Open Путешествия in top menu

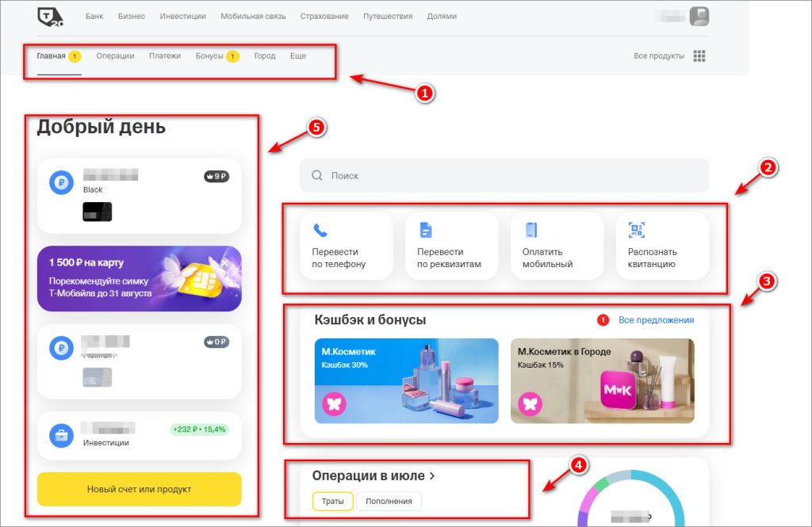coord(388,16)
